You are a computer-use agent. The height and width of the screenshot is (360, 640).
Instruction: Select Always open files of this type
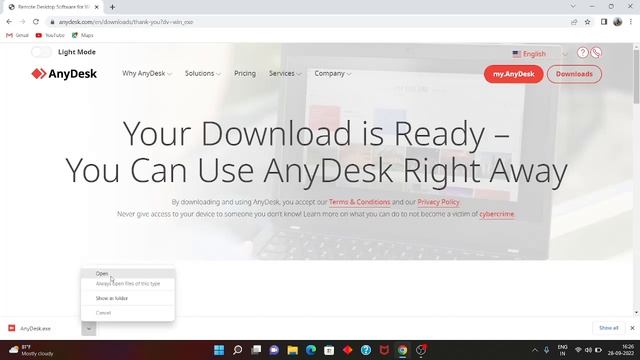click(128, 284)
